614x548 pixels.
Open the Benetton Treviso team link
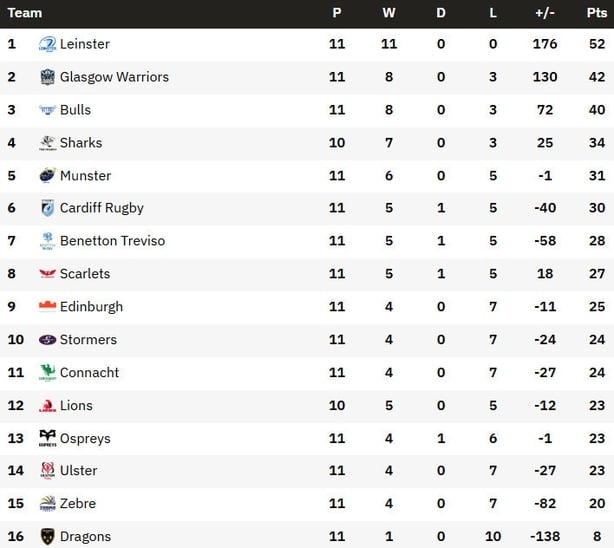coord(112,241)
